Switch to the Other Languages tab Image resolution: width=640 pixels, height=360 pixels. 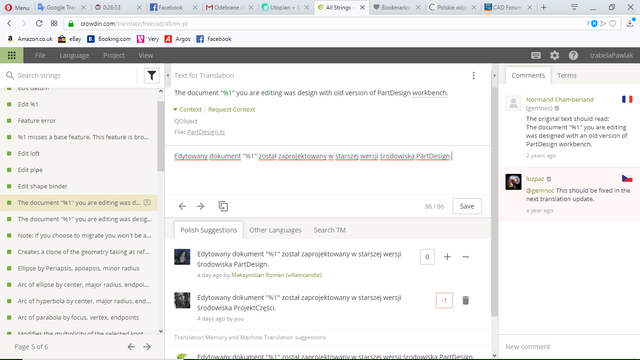(275, 230)
